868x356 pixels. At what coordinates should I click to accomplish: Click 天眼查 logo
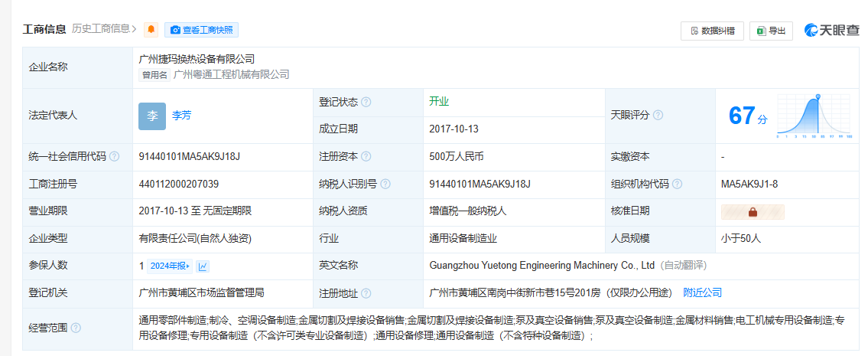833,31
